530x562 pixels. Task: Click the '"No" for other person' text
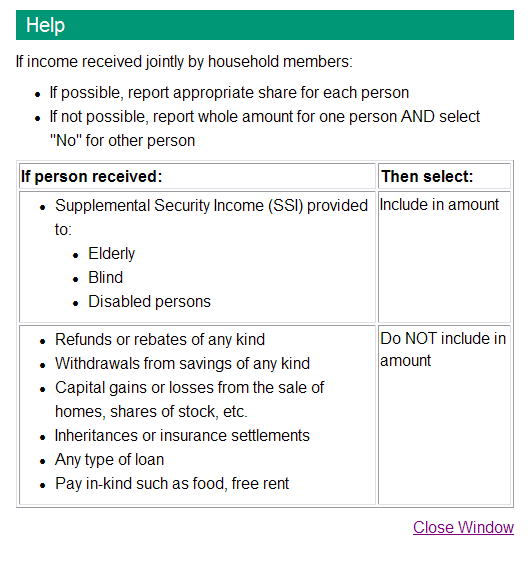(x=122, y=140)
